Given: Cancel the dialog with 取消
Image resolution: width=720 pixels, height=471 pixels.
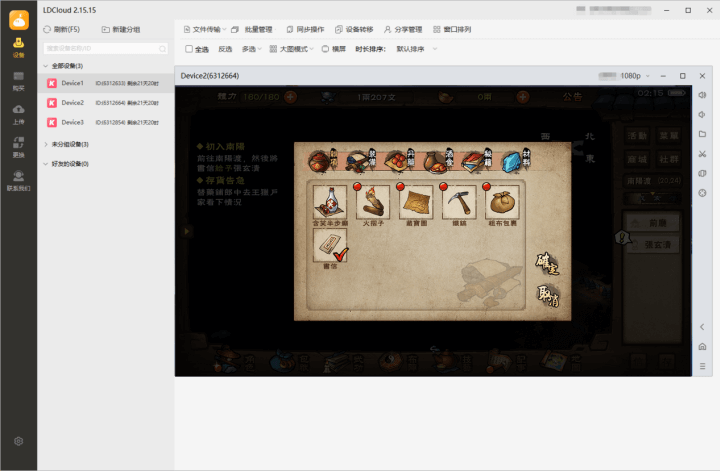Looking at the screenshot, I should [548, 296].
